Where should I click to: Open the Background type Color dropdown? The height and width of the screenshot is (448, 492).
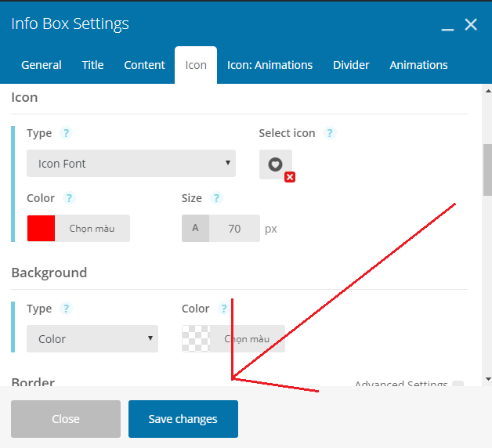tap(92, 339)
